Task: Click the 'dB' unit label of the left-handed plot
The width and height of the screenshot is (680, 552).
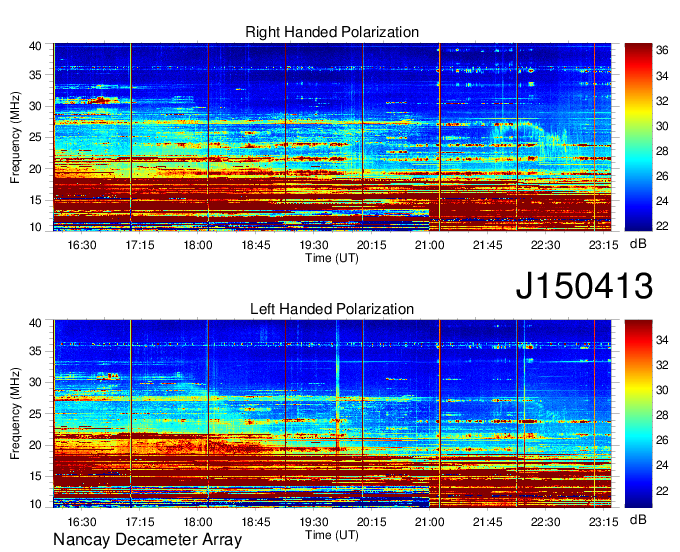Action: point(638,519)
